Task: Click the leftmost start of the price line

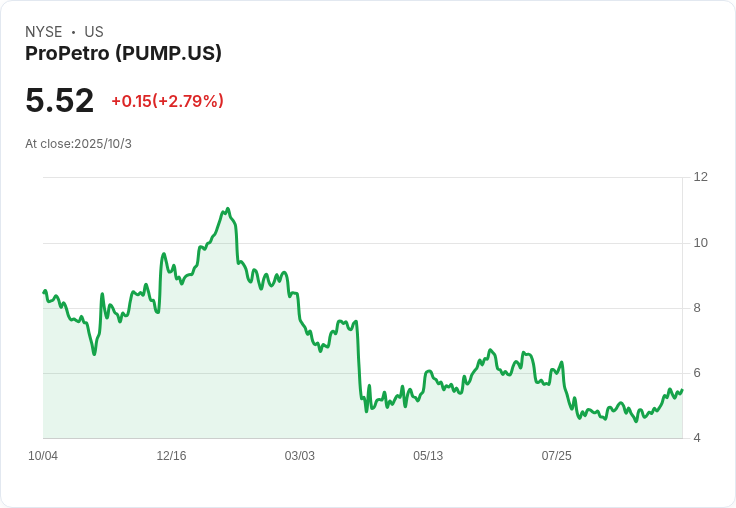Action: point(44,292)
